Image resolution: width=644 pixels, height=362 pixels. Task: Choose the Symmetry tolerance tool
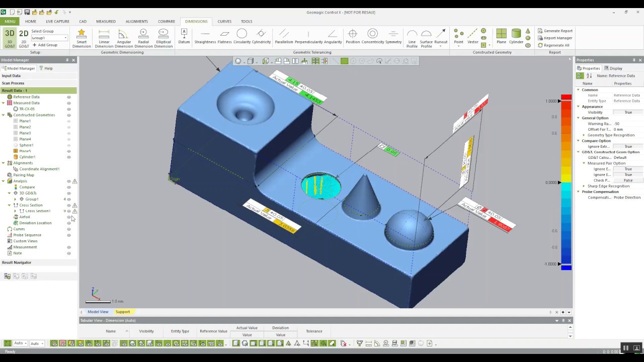(x=393, y=36)
